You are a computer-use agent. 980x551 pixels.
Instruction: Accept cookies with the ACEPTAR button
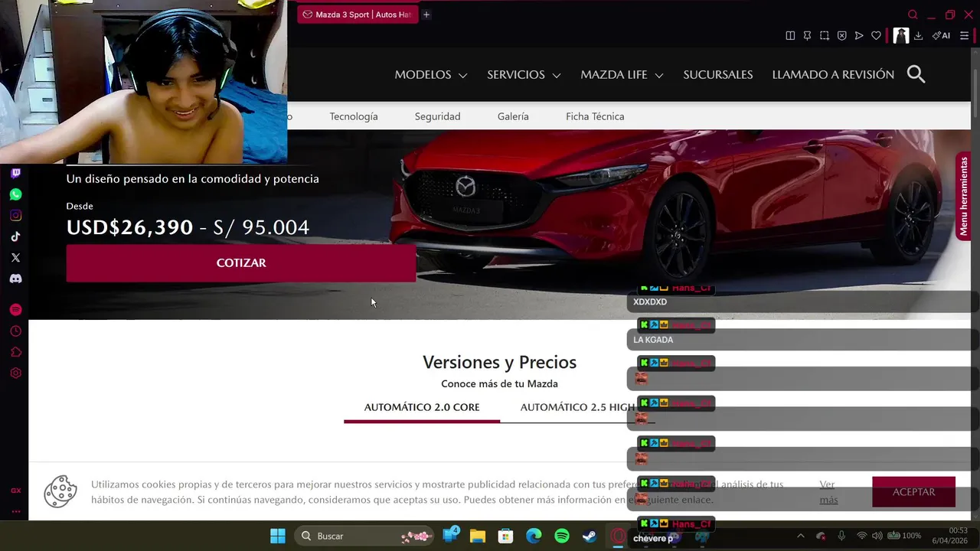tap(913, 492)
